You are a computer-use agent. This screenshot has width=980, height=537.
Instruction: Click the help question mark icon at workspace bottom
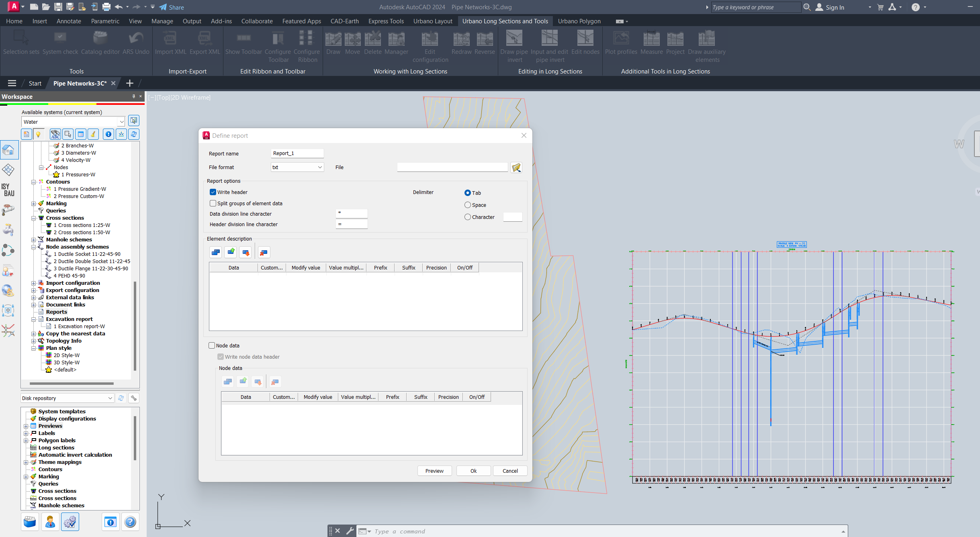tap(130, 522)
